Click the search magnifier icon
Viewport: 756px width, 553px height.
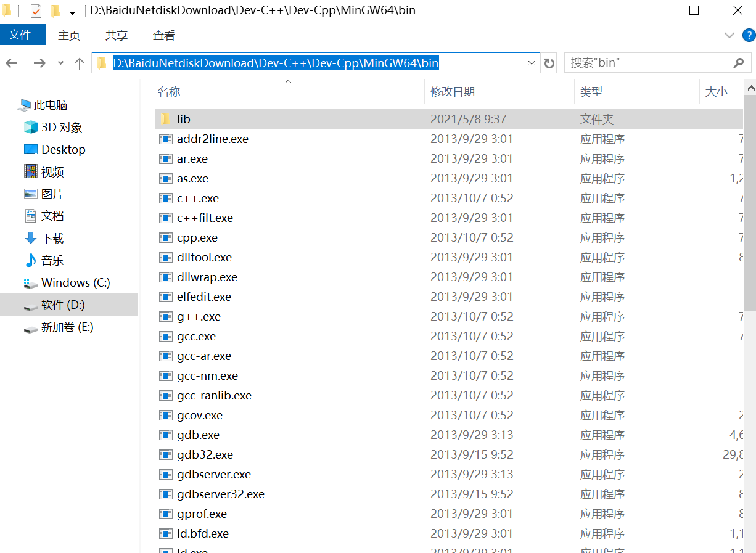(739, 63)
